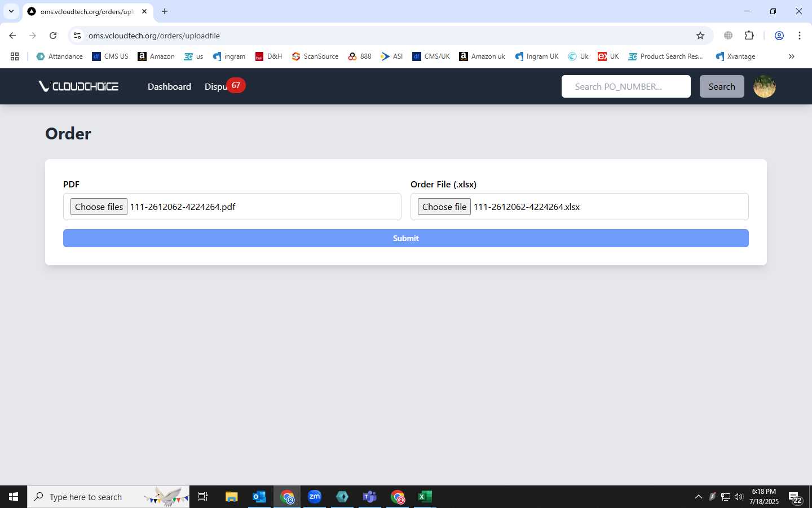Open the ASI bookmark
Image resolution: width=812 pixels, height=508 pixels.
391,56
